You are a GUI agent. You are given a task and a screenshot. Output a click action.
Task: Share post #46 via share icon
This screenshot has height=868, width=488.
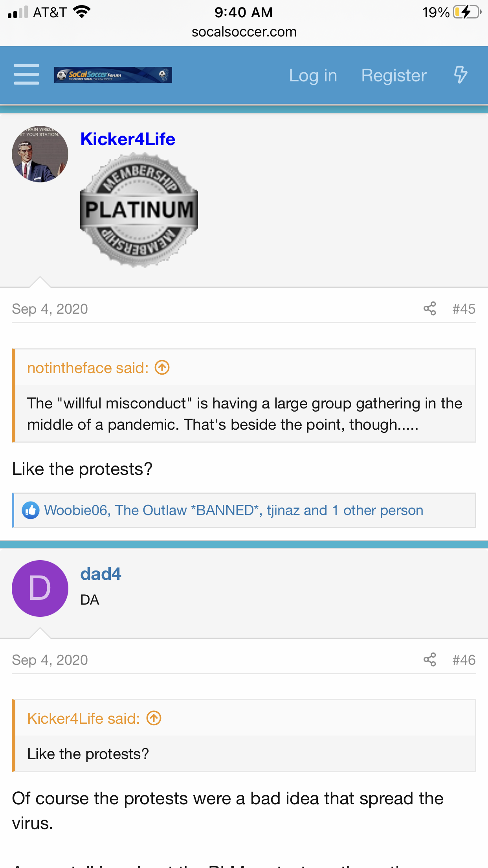(430, 660)
